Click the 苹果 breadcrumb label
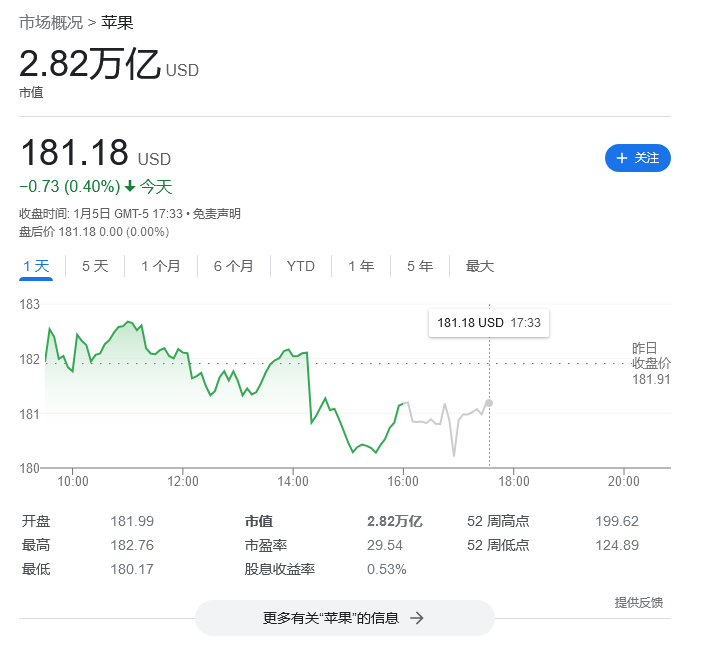This screenshot has height=659, width=706. (117, 23)
